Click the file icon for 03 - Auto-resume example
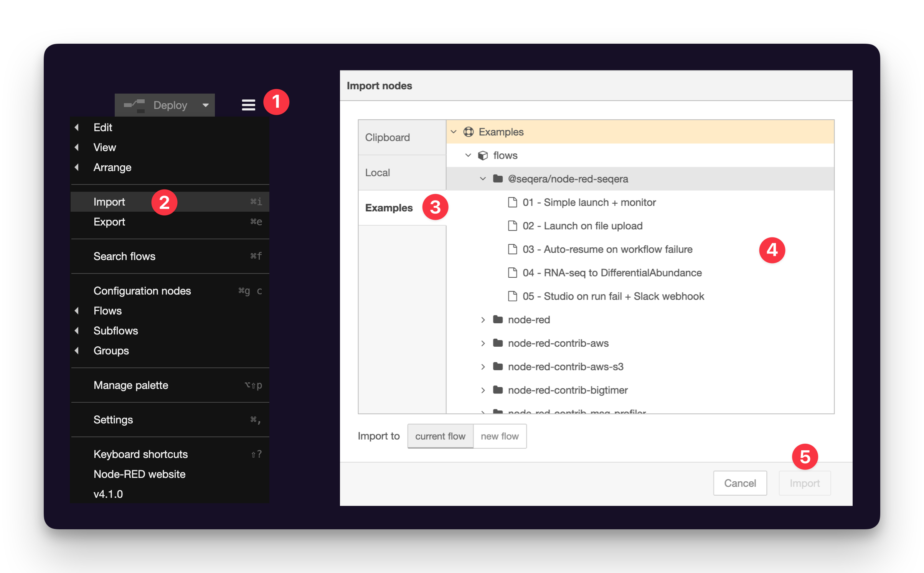The height and width of the screenshot is (573, 924). [513, 249]
